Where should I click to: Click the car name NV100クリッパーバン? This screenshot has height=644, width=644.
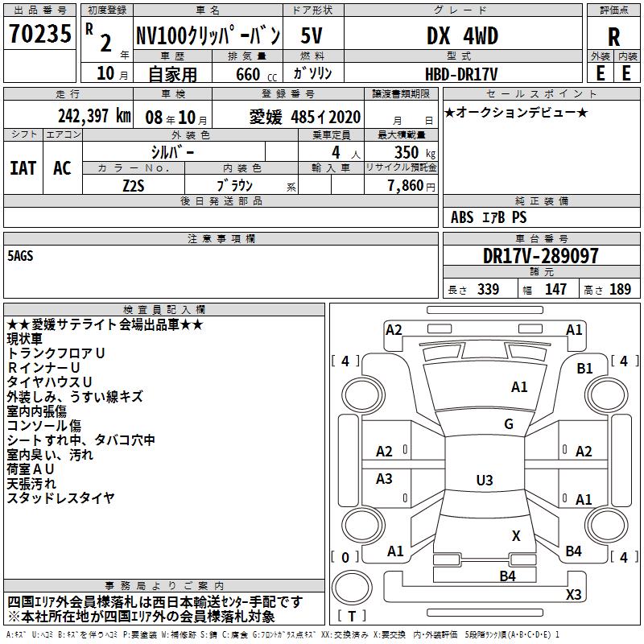point(207,35)
